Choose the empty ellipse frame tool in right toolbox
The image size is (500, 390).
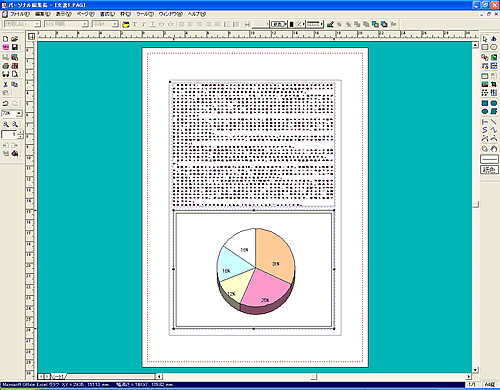[x=494, y=47]
